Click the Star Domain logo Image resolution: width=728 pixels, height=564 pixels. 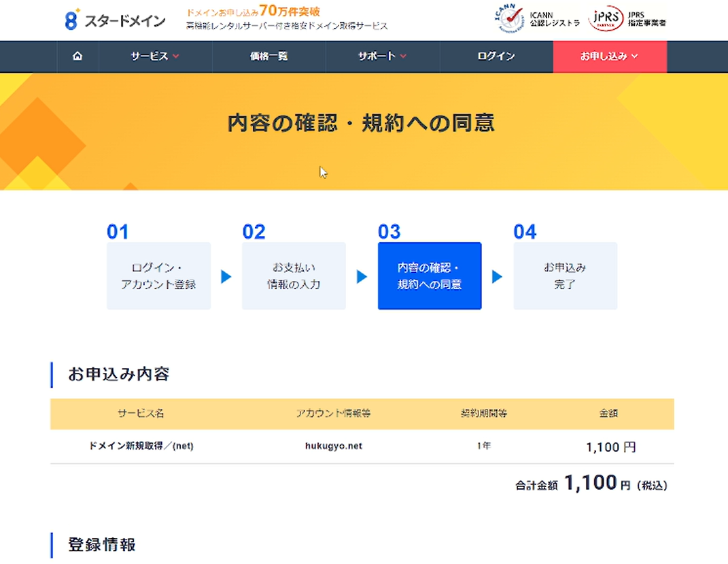point(115,20)
